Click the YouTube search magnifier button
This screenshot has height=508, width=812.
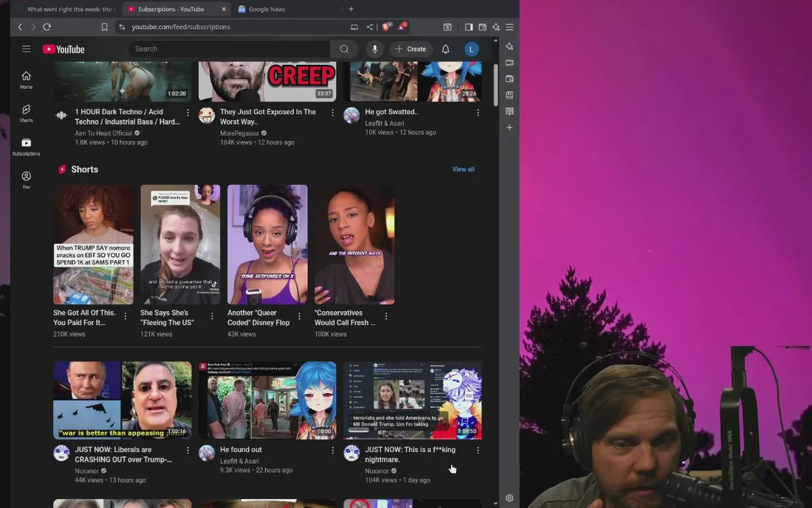coord(345,49)
